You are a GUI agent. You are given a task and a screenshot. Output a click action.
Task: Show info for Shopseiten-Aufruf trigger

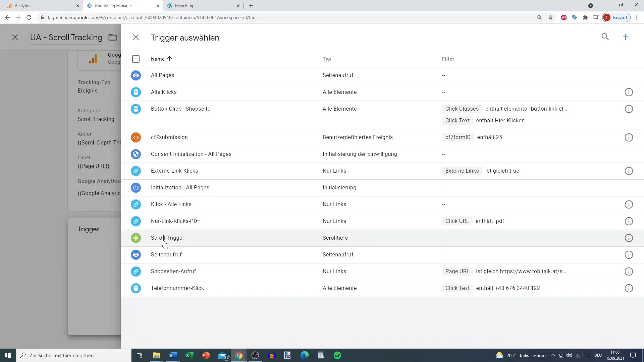pyautogui.click(x=629, y=271)
